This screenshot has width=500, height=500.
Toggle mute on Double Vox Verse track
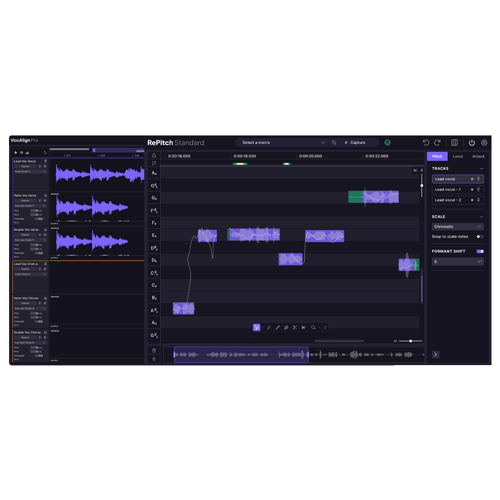pos(45,235)
